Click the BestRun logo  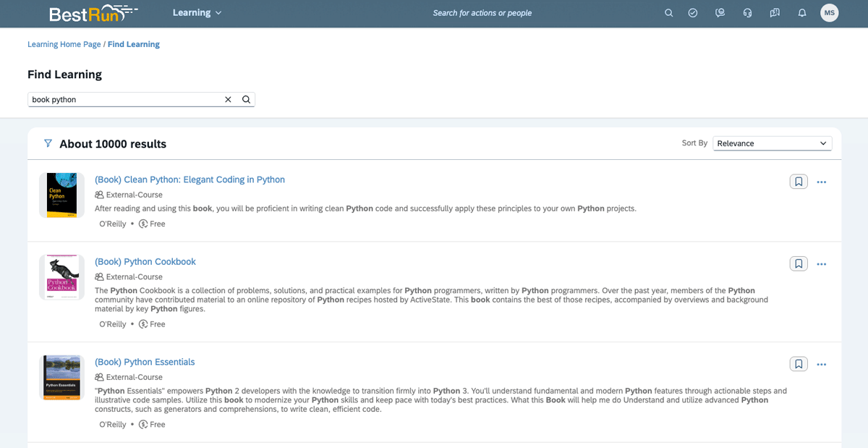(93, 13)
